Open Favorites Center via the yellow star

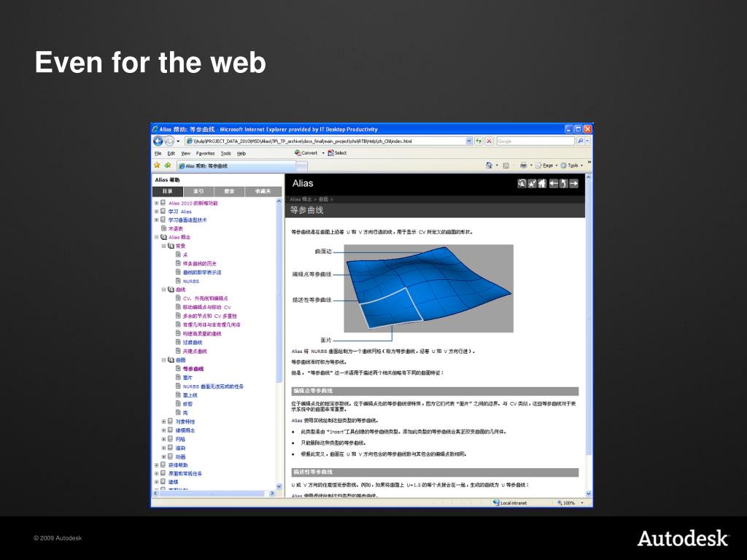point(157,166)
